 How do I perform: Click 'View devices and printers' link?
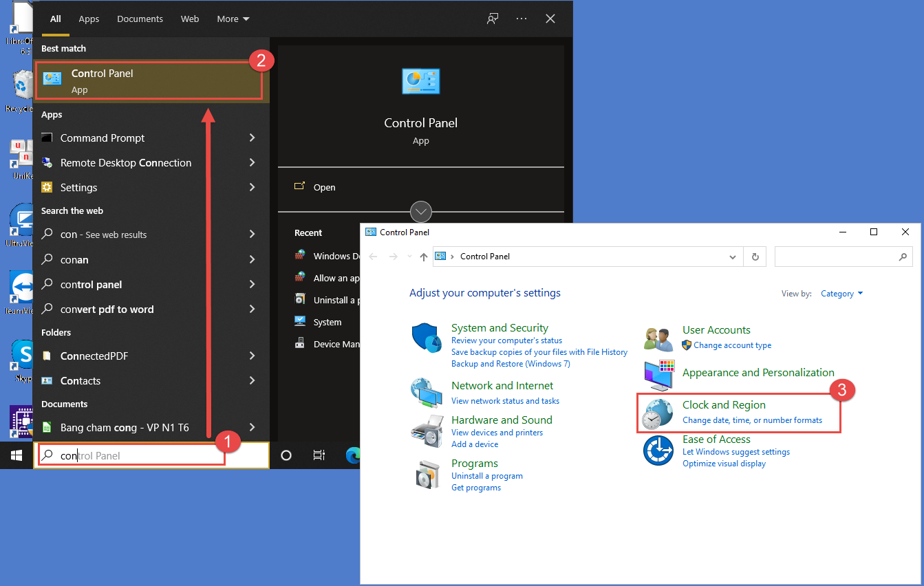[x=497, y=433]
